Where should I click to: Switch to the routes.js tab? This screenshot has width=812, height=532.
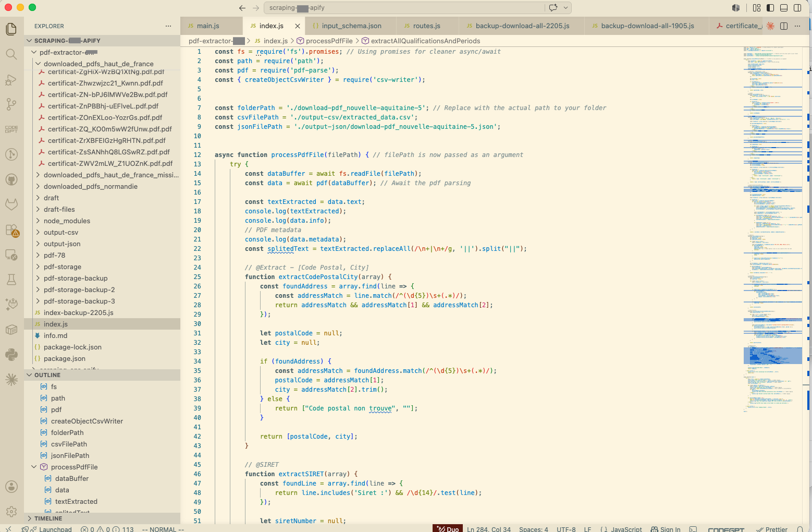[427, 26]
